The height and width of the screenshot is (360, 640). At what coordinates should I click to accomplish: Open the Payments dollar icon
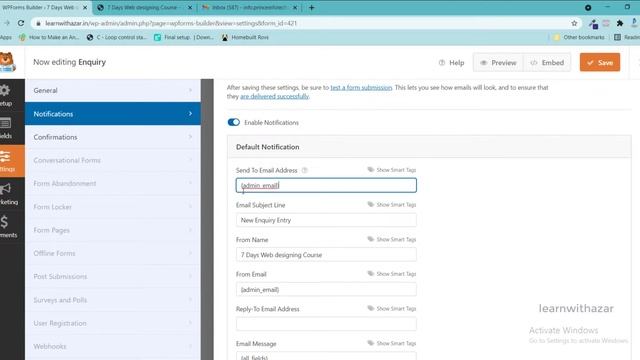(4, 222)
